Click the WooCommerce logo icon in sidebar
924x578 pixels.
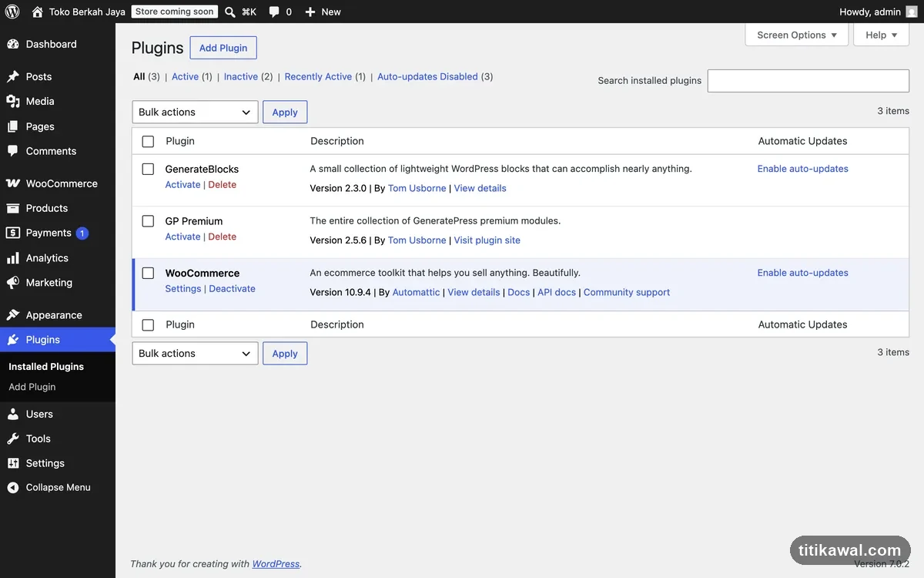pyautogui.click(x=13, y=183)
